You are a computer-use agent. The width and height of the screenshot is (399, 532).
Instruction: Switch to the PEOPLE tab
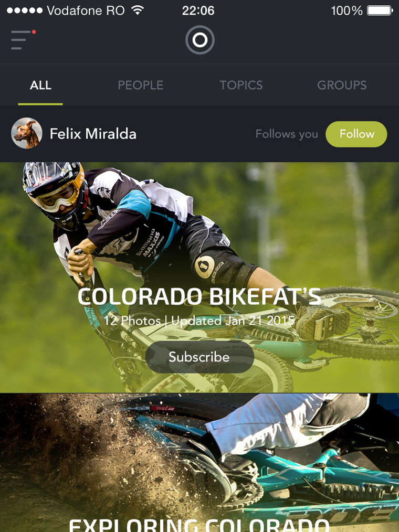(x=141, y=85)
